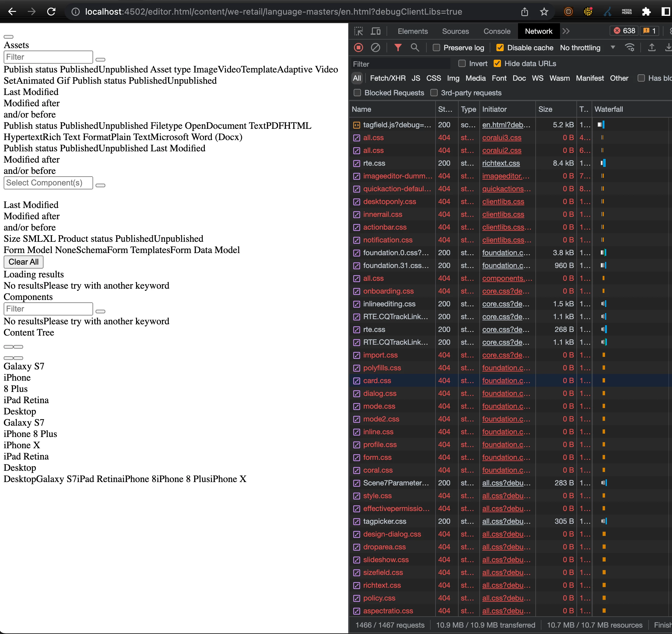Focus the Select Component(s) input field

(x=48, y=183)
